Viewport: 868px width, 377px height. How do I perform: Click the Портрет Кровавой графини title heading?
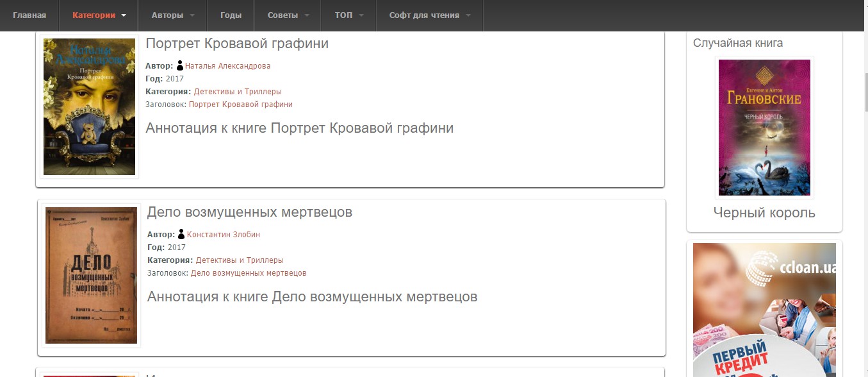point(237,44)
